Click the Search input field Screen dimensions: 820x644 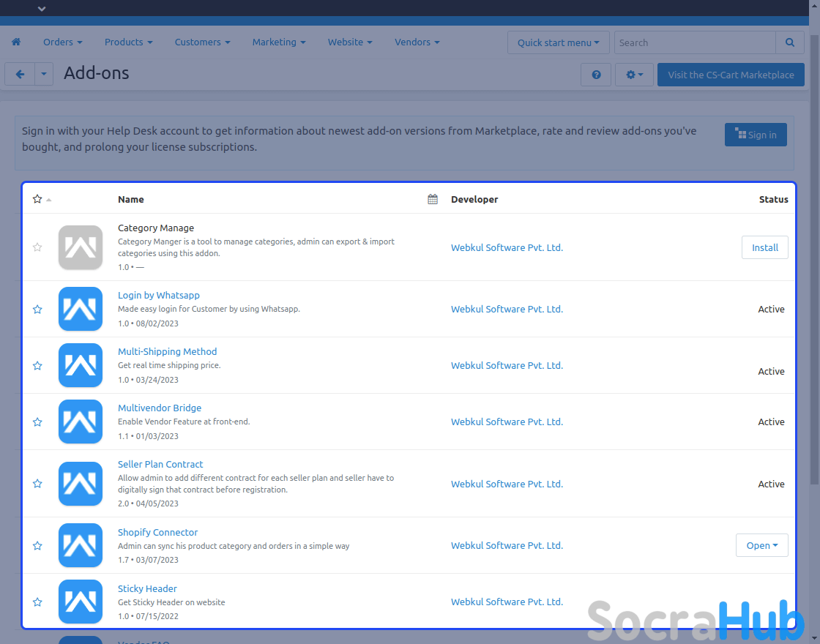point(694,42)
